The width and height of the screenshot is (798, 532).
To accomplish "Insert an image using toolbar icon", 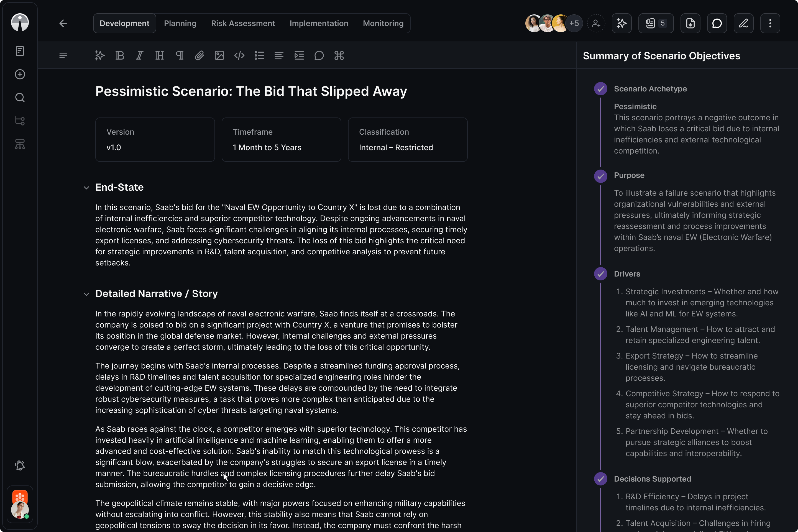I will [219, 55].
